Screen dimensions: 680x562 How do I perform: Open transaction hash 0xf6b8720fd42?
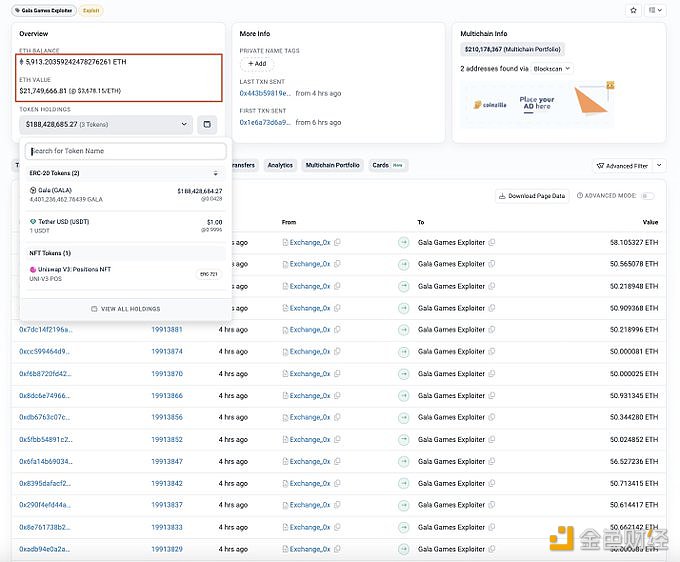pos(45,373)
